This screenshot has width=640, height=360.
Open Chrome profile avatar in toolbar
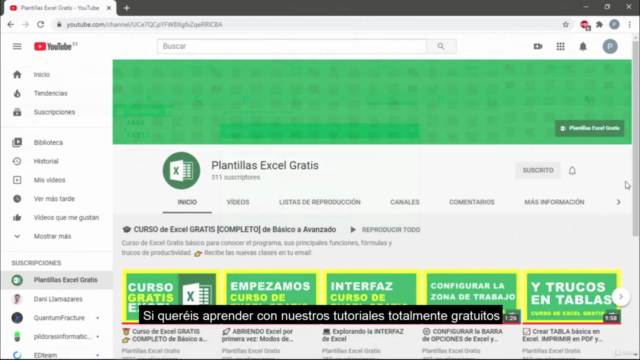[x=614, y=24]
